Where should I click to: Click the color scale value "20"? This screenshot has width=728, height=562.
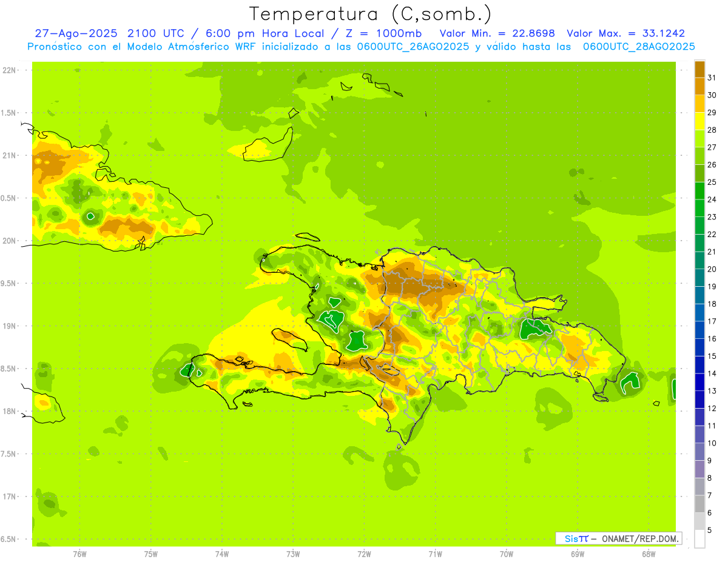point(712,269)
